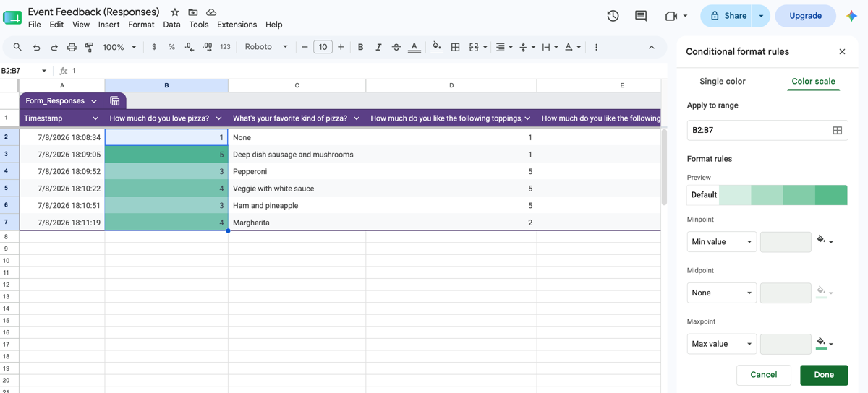Open the comments panel

pyautogui.click(x=641, y=16)
